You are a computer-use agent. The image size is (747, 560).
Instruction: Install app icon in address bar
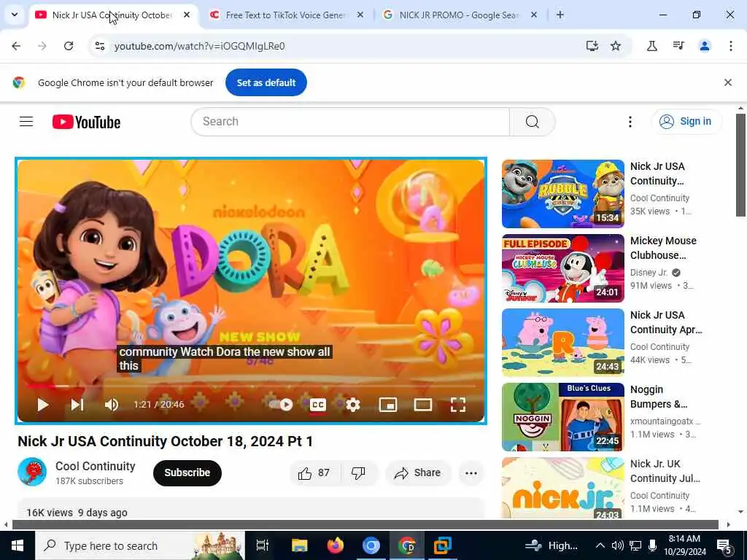click(x=592, y=46)
